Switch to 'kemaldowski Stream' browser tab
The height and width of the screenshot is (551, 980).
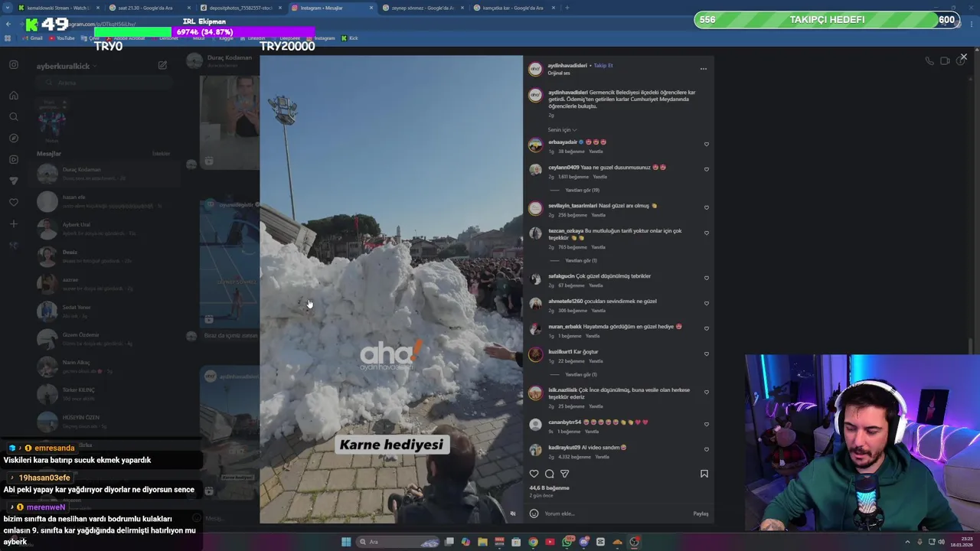[x=58, y=8]
